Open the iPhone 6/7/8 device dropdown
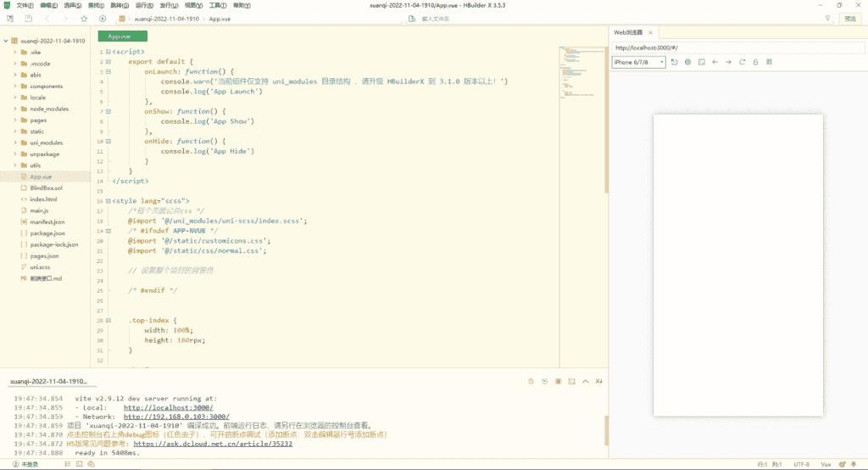 point(638,62)
